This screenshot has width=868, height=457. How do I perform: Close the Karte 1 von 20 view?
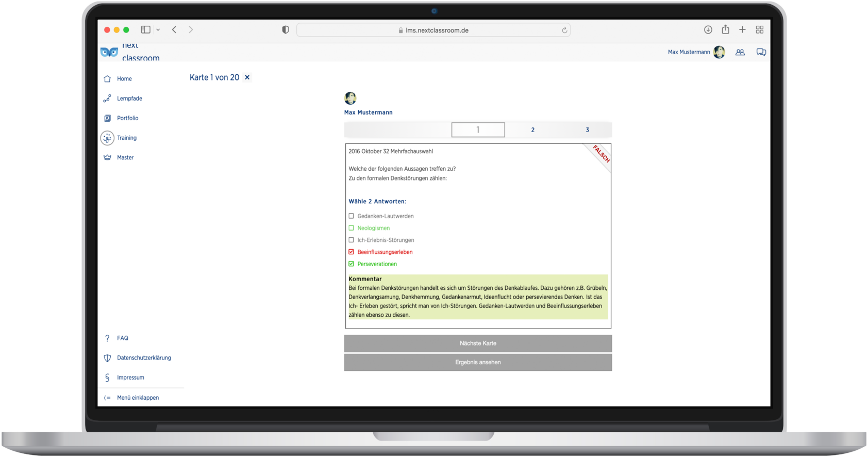pyautogui.click(x=247, y=77)
